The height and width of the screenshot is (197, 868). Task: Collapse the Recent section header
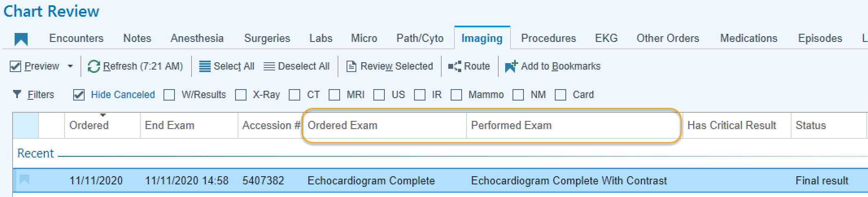(35, 153)
